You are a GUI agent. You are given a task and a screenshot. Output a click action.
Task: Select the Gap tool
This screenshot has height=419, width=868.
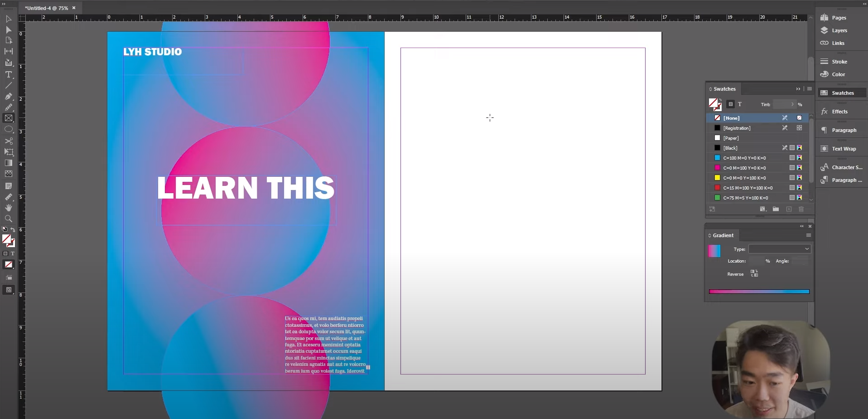coord(9,52)
